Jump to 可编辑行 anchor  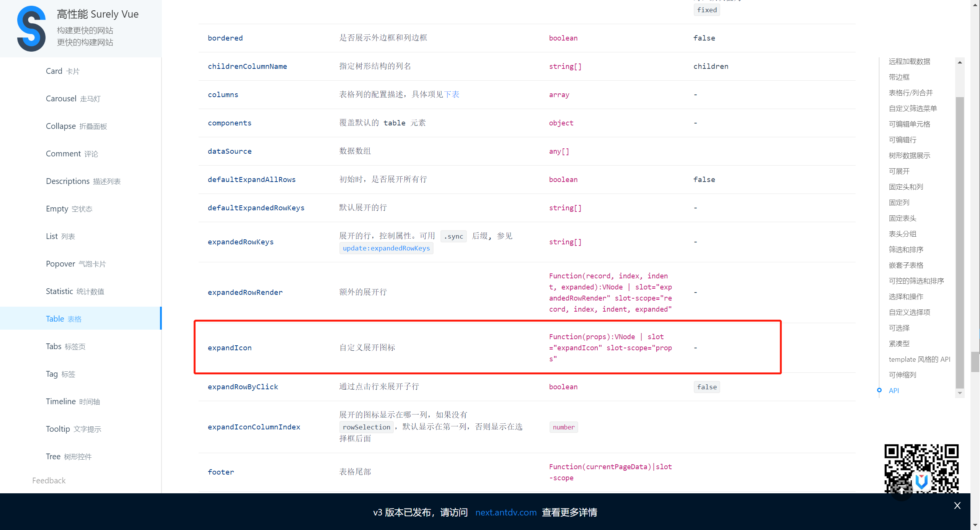point(902,140)
